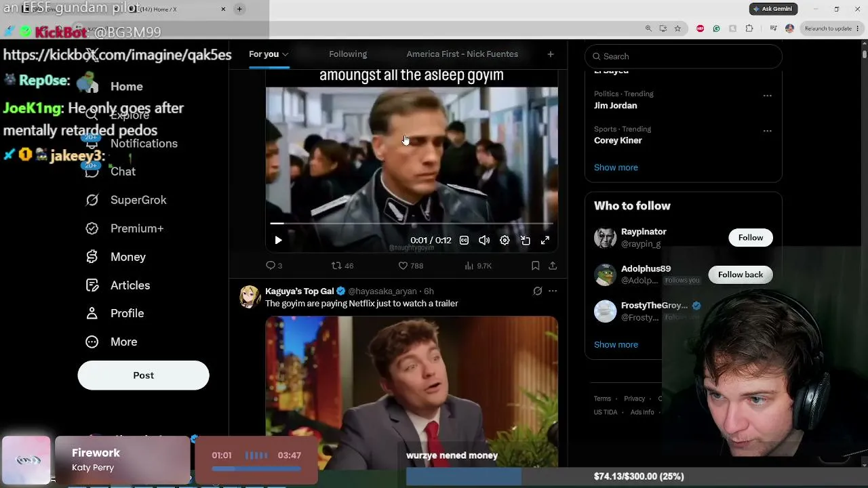Open Premium+ from the sidebar
868x488 pixels.
pos(125,229)
